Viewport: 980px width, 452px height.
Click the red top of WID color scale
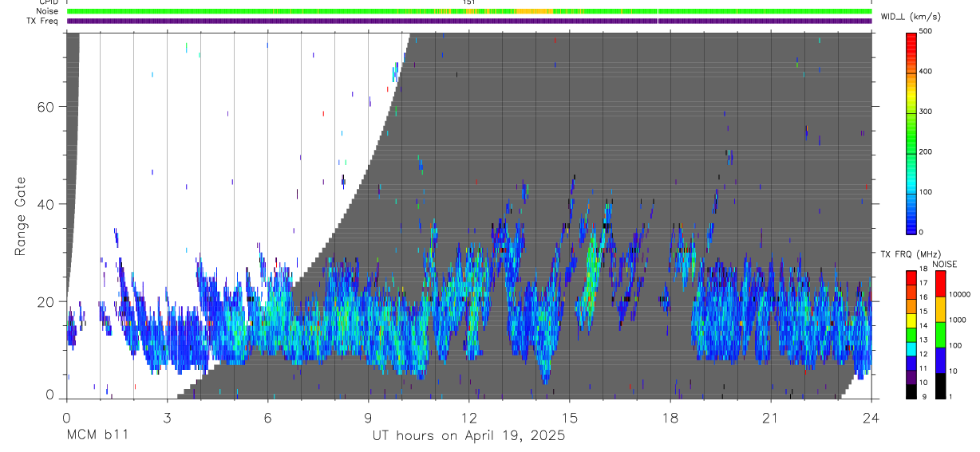coord(911,37)
